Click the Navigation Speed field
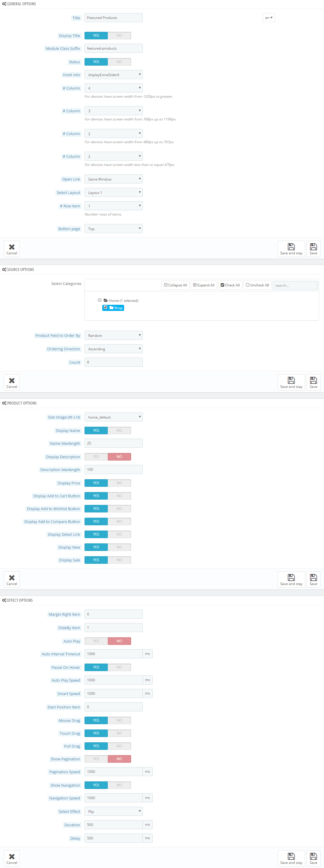 pos(113,798)
